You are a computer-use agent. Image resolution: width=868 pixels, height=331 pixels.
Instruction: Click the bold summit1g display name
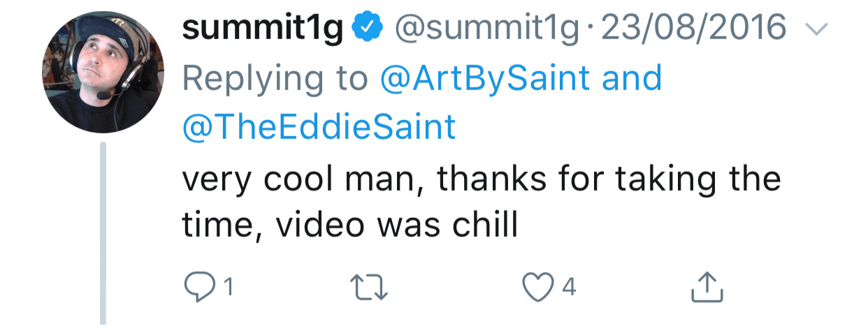263,29
